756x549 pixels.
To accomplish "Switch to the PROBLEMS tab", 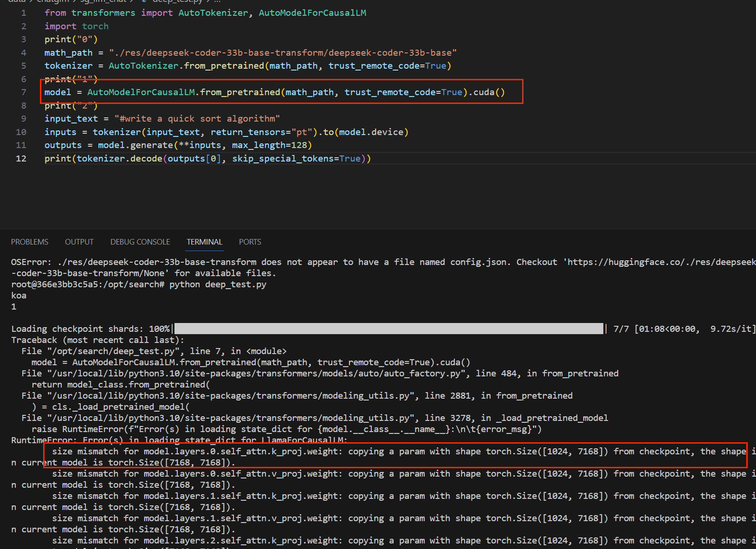I will click(29, 241).
